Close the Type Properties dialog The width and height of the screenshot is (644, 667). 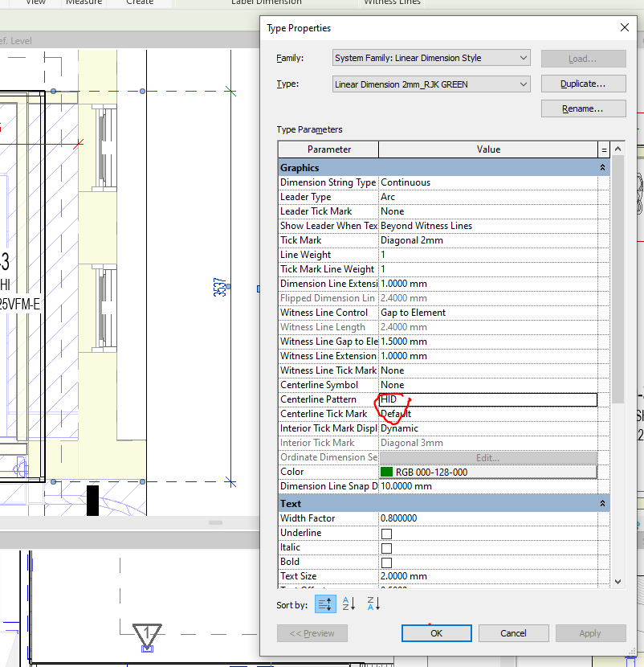point(625,27)
